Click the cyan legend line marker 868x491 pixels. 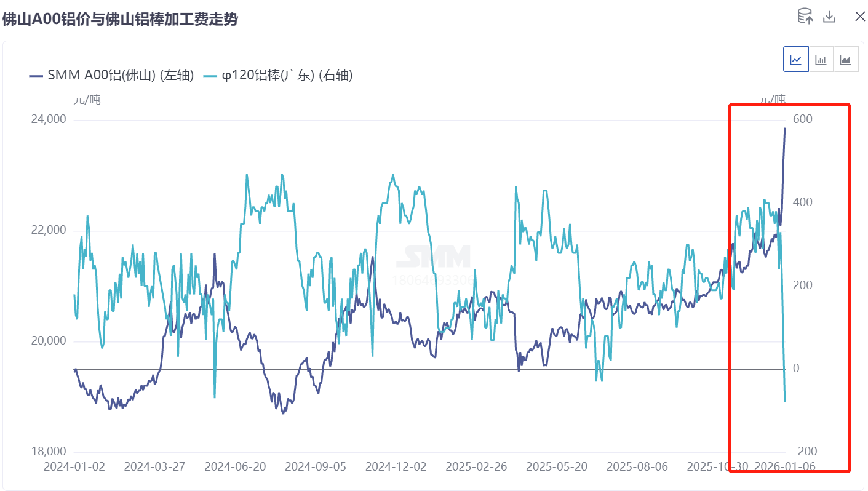tap(209, 76)
